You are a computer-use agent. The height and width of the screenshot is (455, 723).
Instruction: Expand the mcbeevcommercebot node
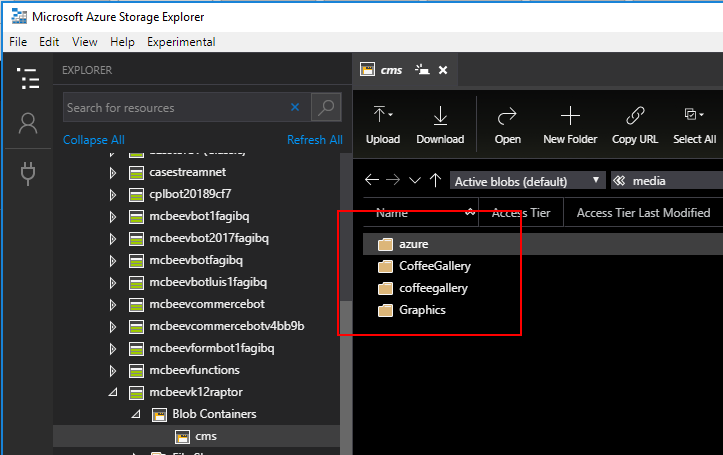113,305
